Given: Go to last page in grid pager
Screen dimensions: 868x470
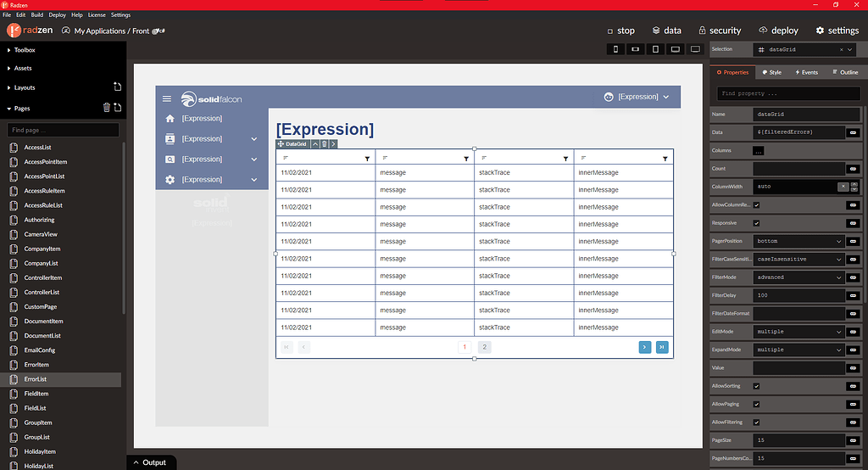Looking at the screenshot, I should 662,347.
